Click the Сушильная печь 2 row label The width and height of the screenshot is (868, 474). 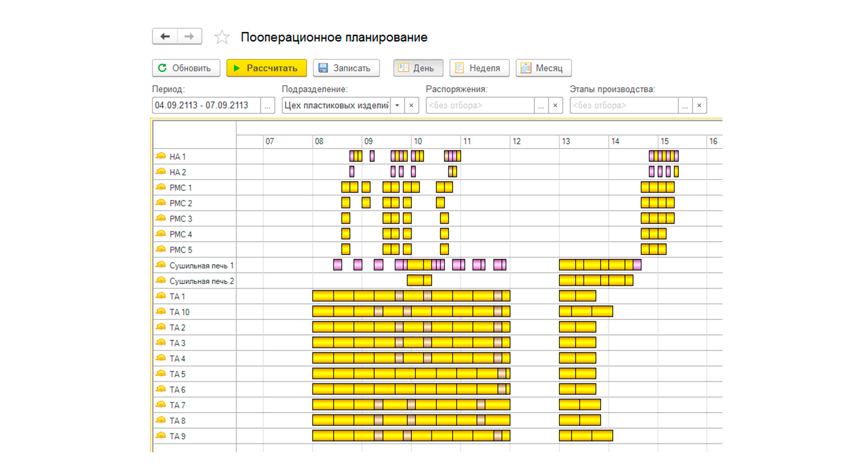pos(201,281)
